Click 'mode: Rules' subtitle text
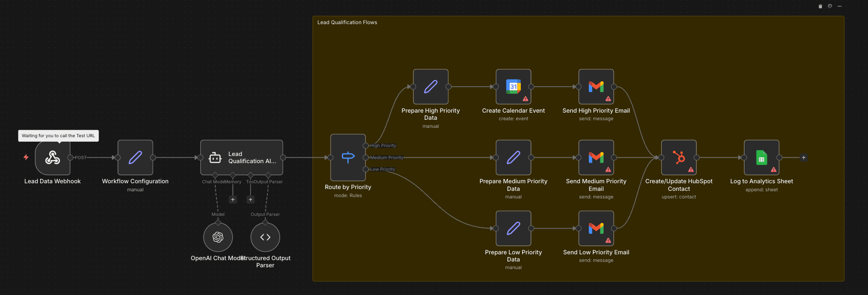Screen dimensions: 868x295 click(x=348, y=195)
